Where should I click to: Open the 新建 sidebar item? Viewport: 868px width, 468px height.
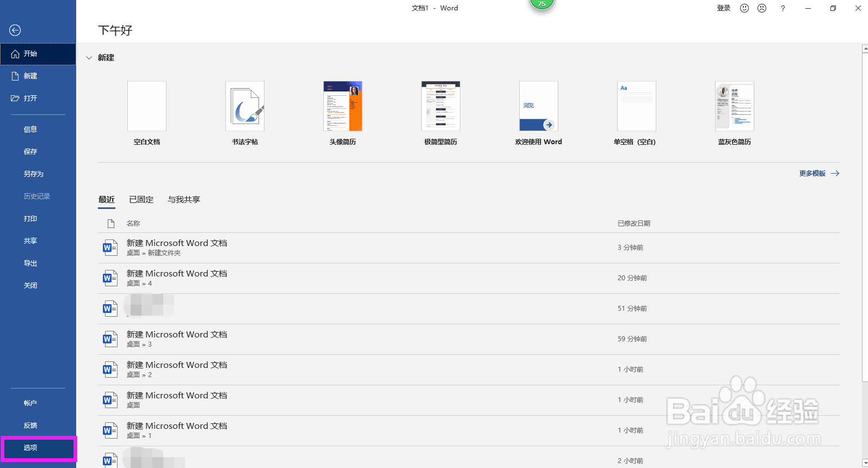38,76
